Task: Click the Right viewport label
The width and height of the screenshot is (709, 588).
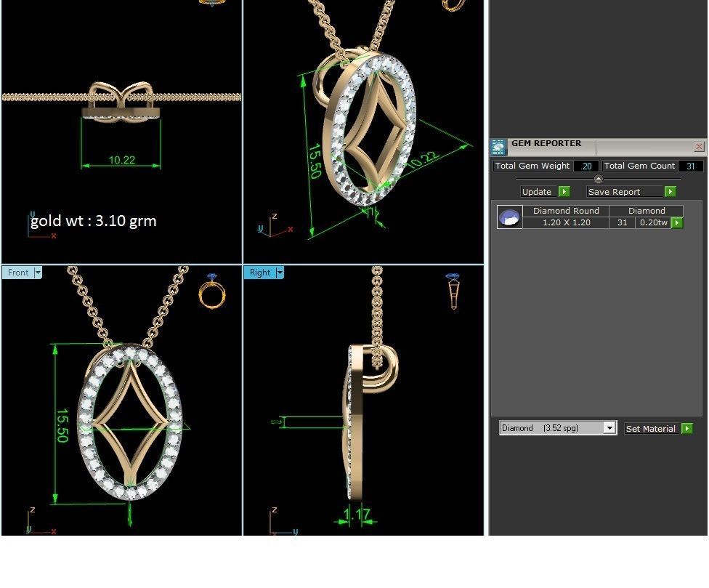Action: [260, 273]
